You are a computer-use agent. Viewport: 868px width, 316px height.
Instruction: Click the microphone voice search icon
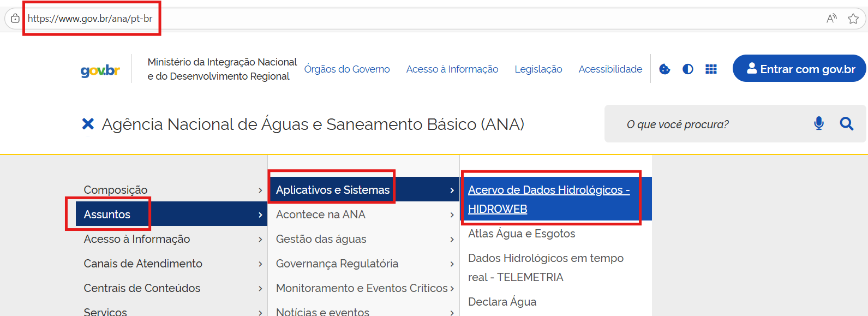[818, 124]
